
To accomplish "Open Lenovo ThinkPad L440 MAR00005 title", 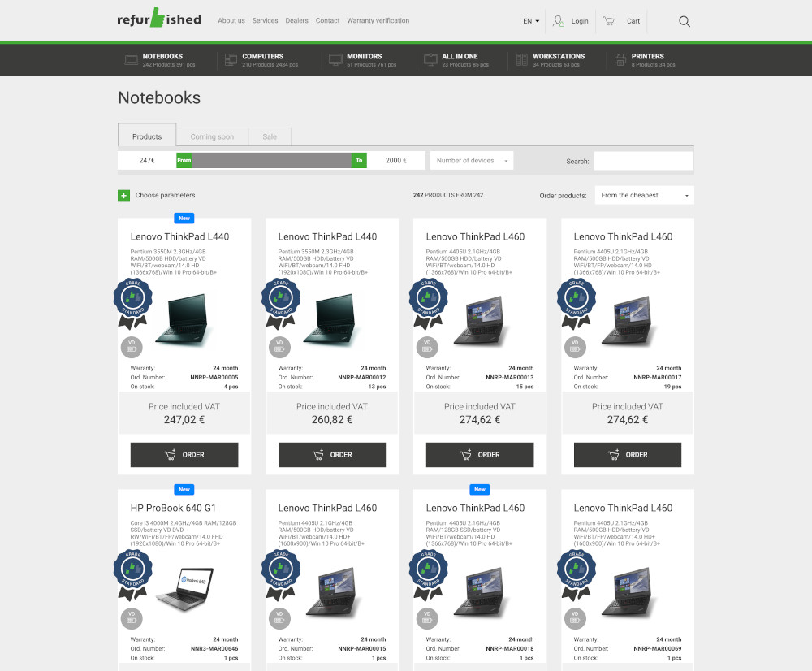I will pyautogui.click(x=179, y=236).
